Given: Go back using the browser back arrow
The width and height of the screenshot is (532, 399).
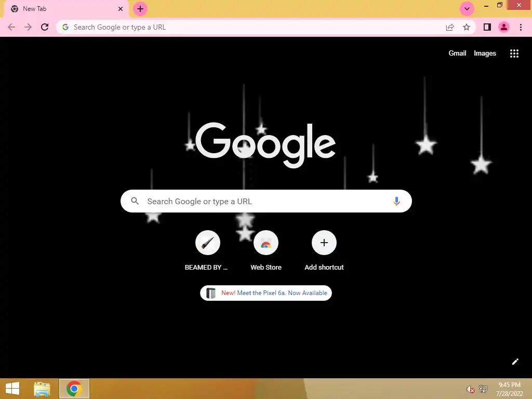Looking at the screenshot, I should [11, 27].
